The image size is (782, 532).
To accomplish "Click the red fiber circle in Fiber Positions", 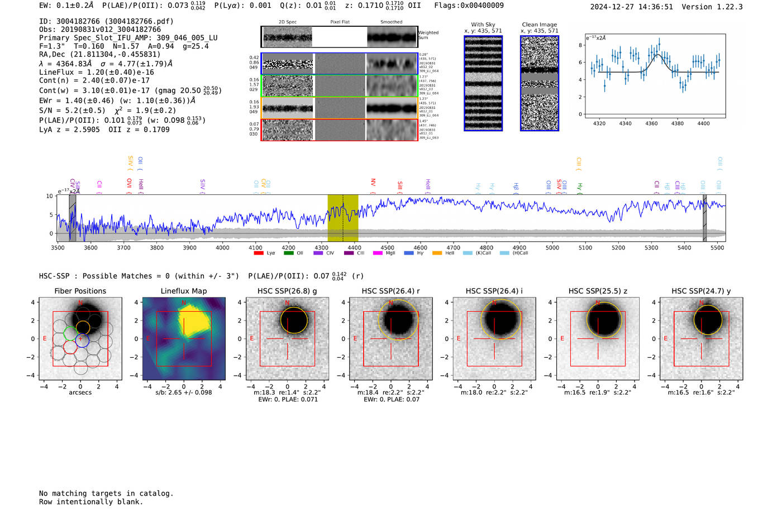I will pyautogui.click(x=70, y=347).
